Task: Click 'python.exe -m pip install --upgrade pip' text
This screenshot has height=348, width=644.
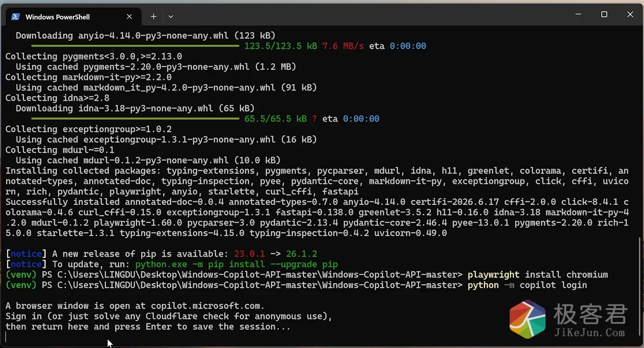Action: [x=236, y=264]
